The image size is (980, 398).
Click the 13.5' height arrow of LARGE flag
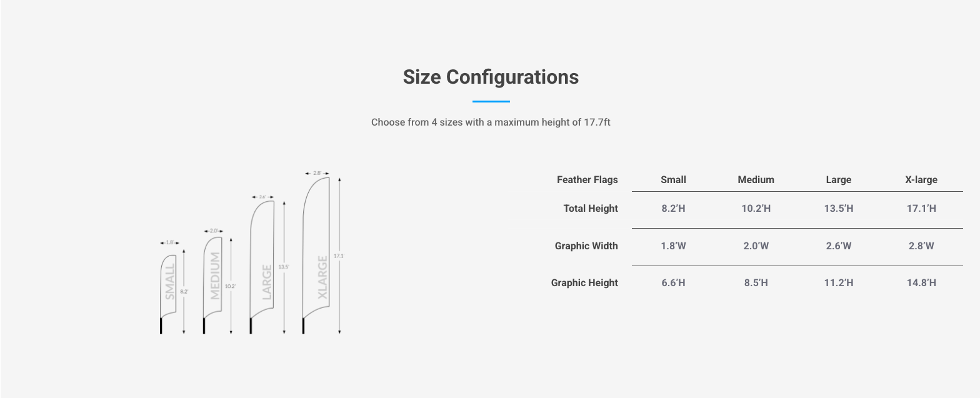284,267
